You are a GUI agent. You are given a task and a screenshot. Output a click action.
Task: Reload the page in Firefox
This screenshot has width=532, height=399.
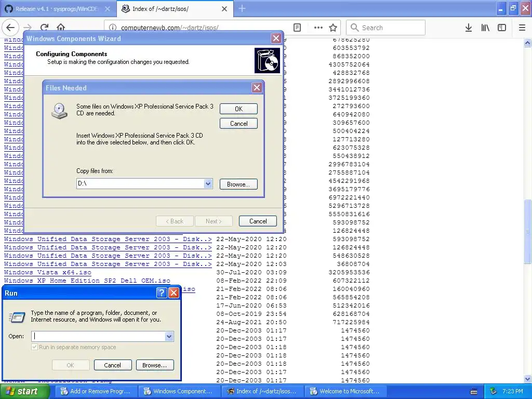point(44,28)
